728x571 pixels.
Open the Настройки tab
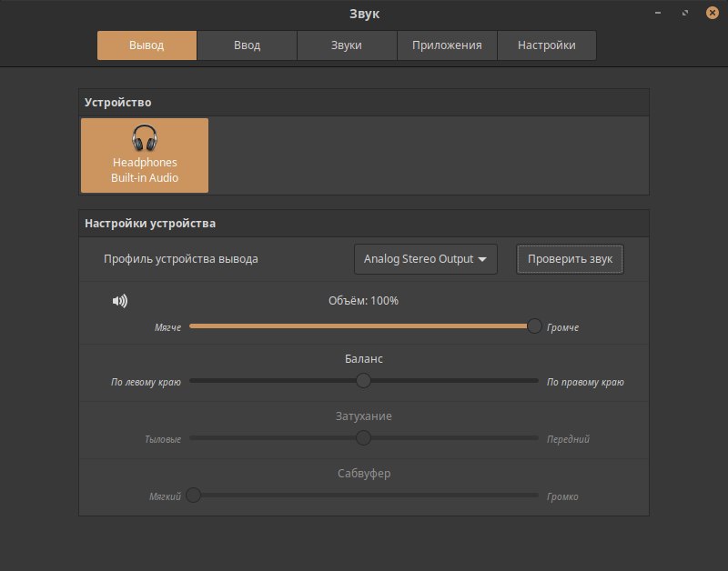pos(547,45)
